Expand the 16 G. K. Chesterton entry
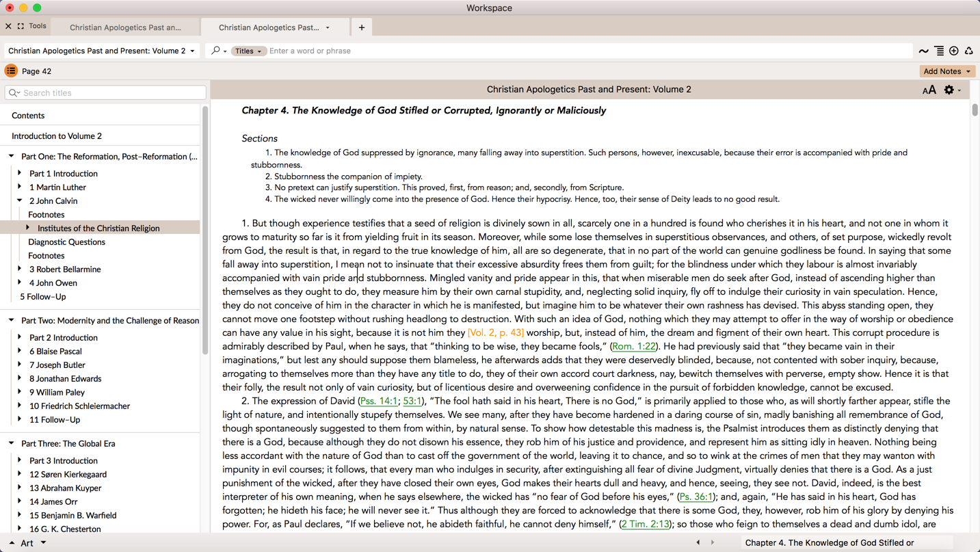980x552 pixels. click(x=20, y=529)
